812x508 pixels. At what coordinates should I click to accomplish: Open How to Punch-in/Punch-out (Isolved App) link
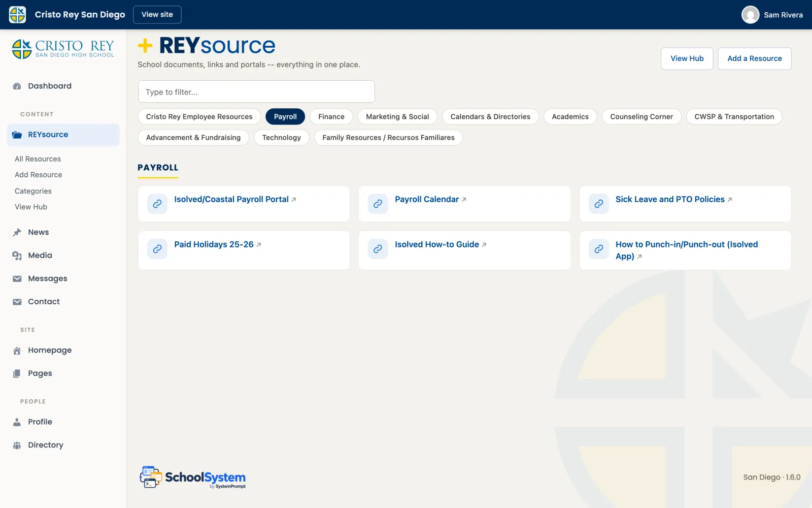coord(687,250)
